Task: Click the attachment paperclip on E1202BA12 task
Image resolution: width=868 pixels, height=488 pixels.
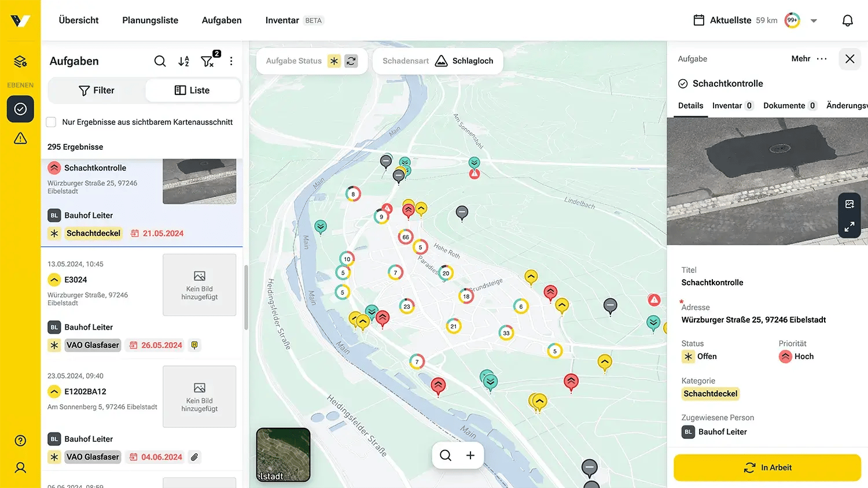Action: pyautogui.click(x=194, y=457)
